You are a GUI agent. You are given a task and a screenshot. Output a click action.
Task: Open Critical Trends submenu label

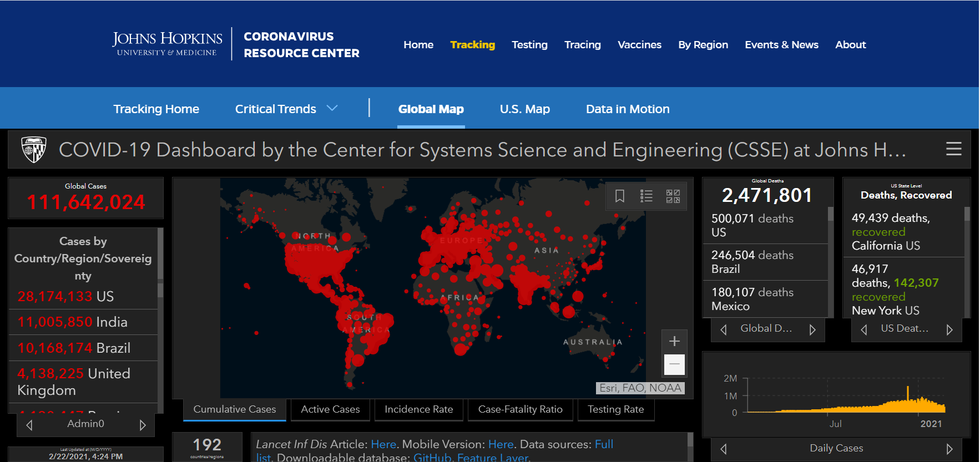276,109
